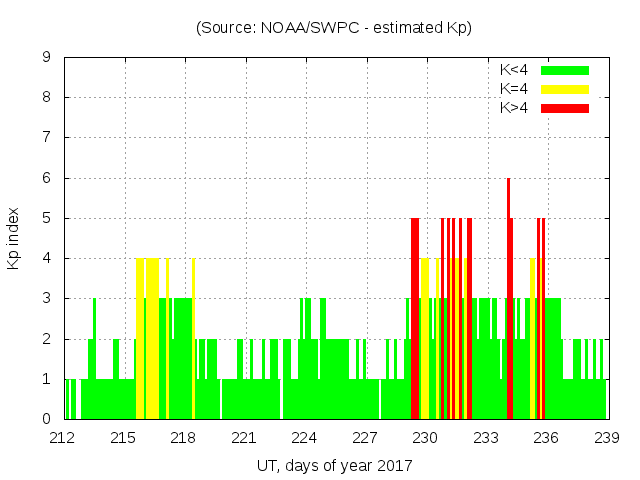Image resolution: width=640 pixels, height=480 pixels.
Task: Click the yellow K=4 legend swatch
Action: tap(565, 89)
